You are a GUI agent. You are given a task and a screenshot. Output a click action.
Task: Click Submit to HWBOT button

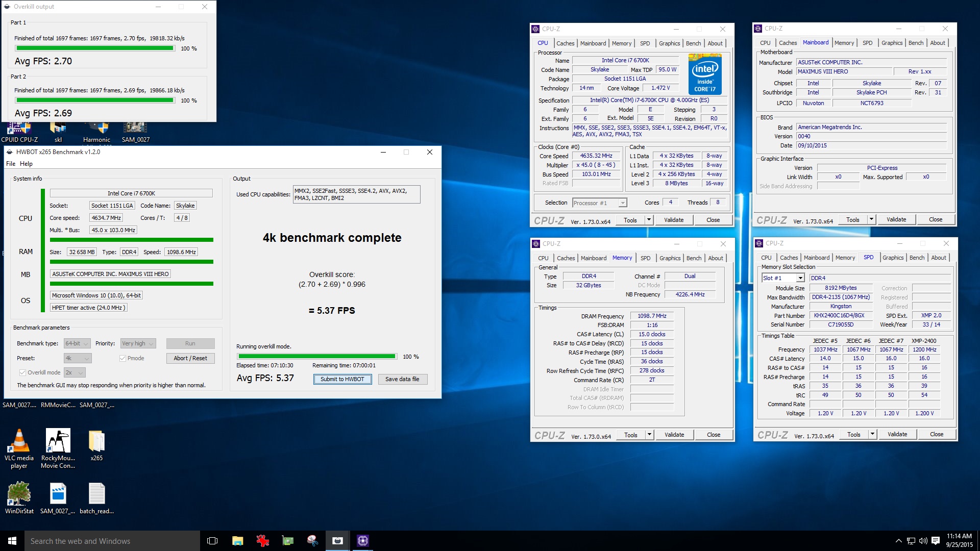(x=342, y=379)
